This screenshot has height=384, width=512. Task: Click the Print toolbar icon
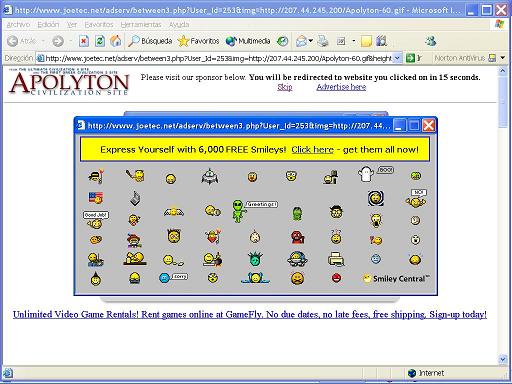pyautogui.click(x=323, y=41)
